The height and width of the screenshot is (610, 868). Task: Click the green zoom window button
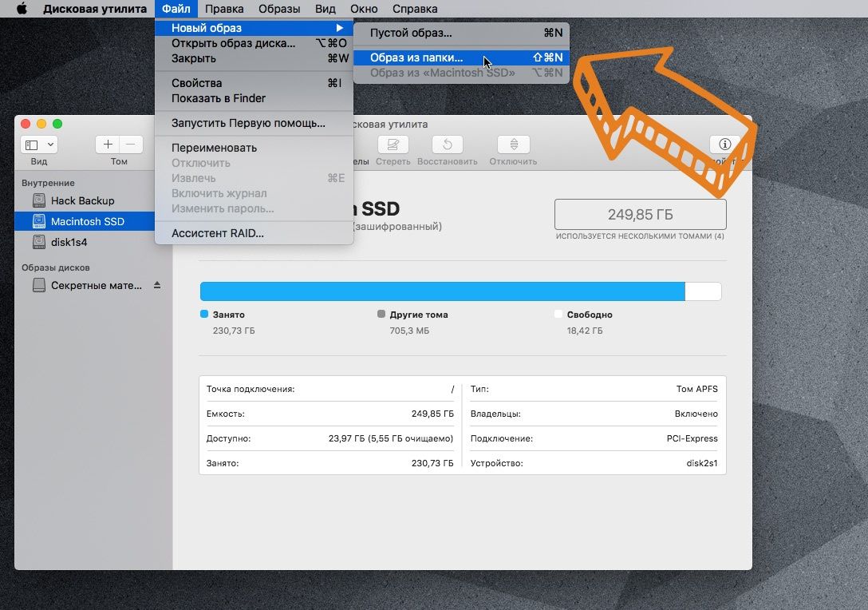57,124
